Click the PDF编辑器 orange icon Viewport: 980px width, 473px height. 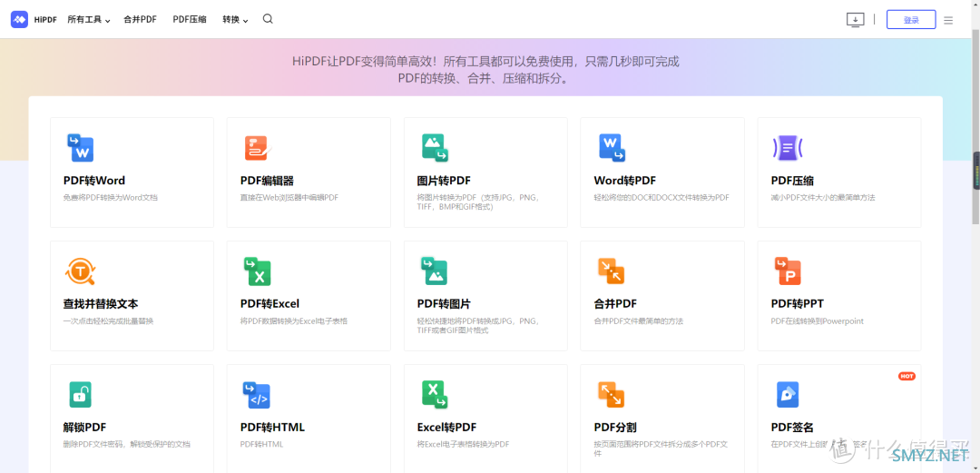tap(258, 148)
